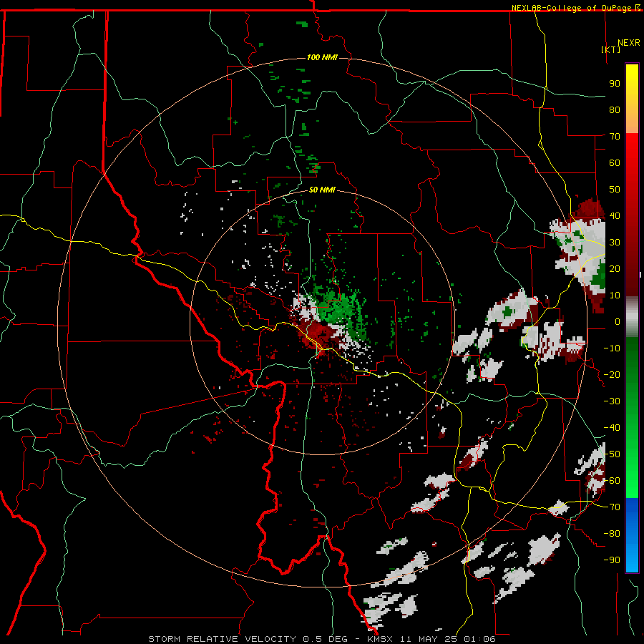This screenshot has width=644, height=644.
Task: Pick the gray zero-velocity segment of the color bar
Action: point(632,317)
